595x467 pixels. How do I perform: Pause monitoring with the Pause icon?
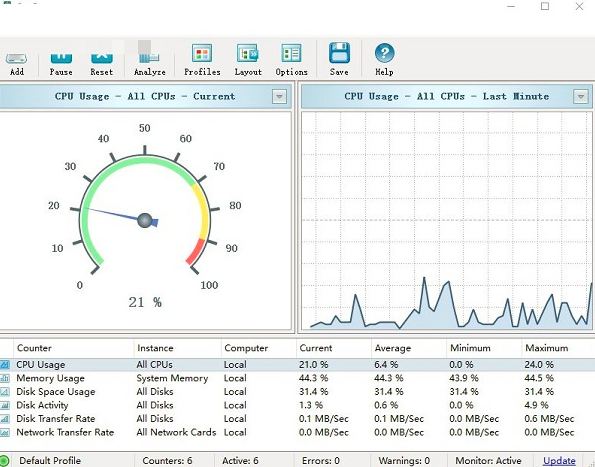(61, 58)
